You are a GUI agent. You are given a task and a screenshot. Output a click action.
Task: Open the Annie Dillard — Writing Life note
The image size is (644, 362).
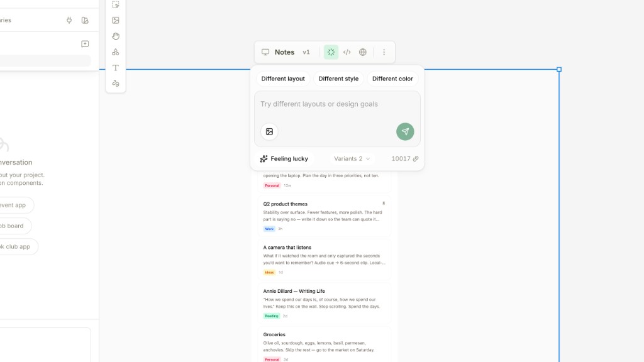pyautogui.click(x=325, y=304)
